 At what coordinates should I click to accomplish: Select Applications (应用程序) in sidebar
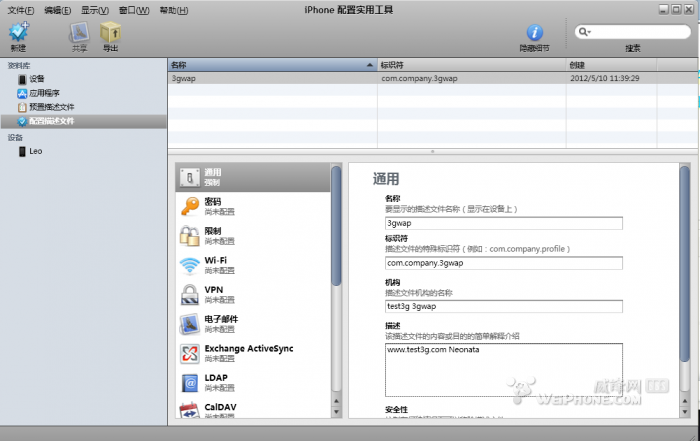click(38, 93)
